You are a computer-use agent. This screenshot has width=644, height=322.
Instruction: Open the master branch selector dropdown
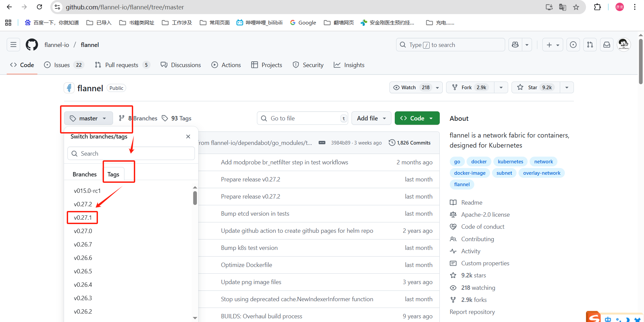pos(89,118)
